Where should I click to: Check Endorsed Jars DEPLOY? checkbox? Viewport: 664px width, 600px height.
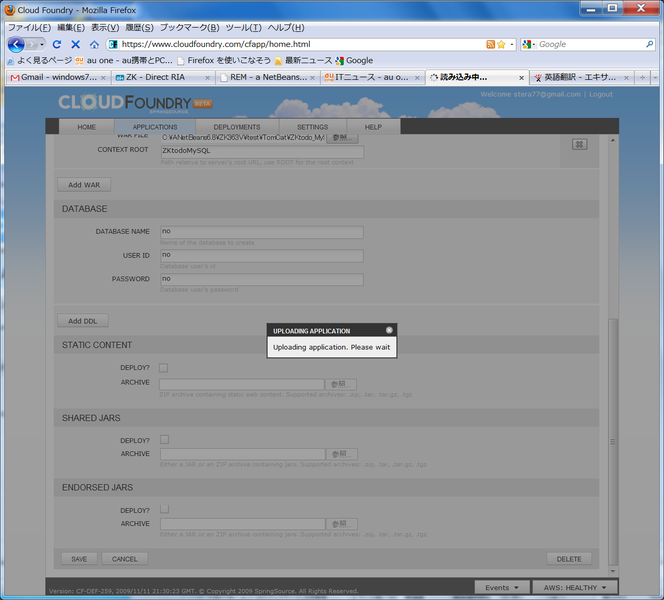click(x=164, y=509)
